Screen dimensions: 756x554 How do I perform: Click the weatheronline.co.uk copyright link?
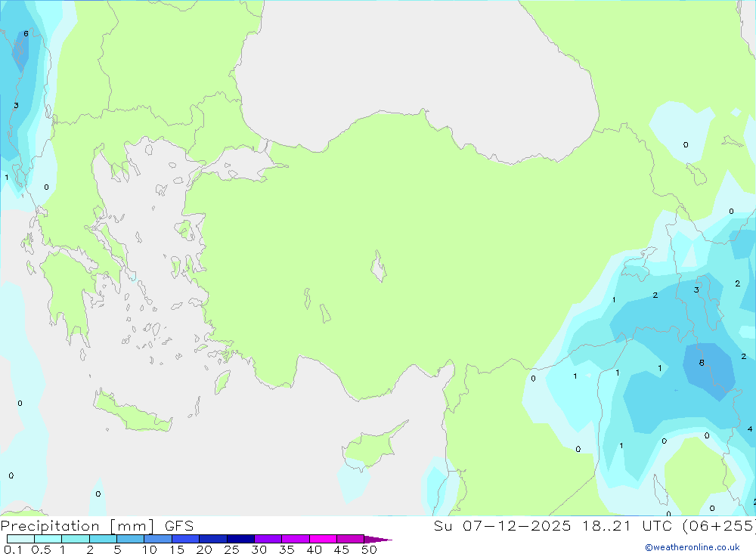(692, 547)
